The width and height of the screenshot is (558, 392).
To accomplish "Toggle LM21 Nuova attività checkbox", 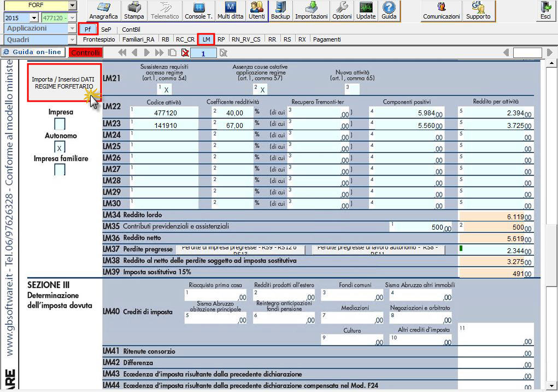I will click(x=352, y=89).
